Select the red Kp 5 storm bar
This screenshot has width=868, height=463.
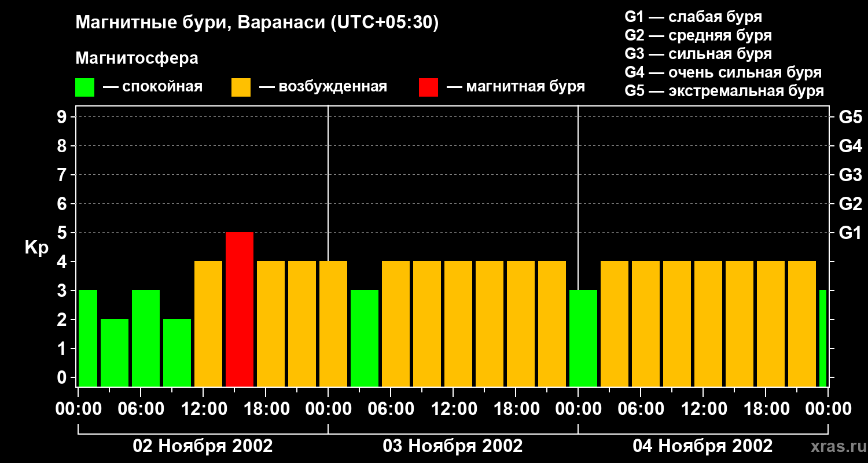coord(240,309)
